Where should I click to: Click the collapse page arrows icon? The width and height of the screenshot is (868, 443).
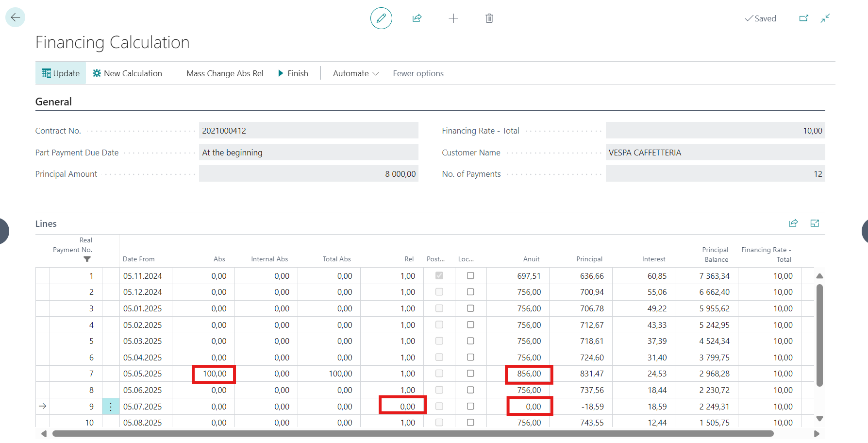coord(825,18)
